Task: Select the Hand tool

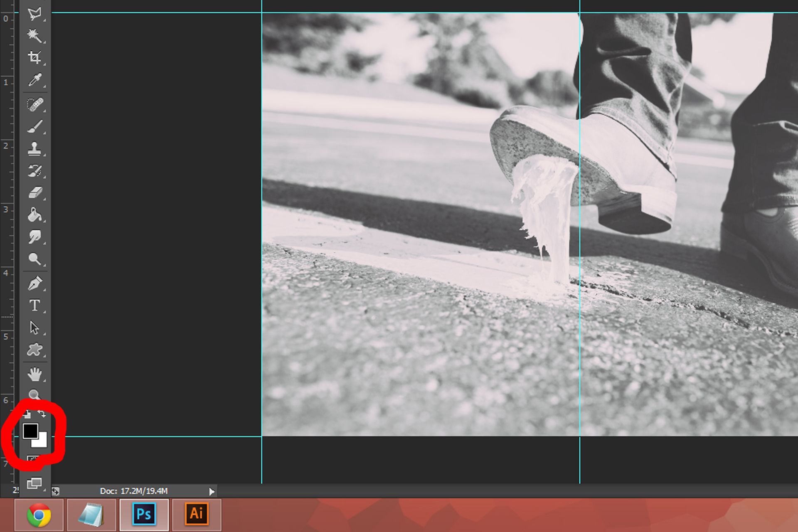Action: coord(34,374)
